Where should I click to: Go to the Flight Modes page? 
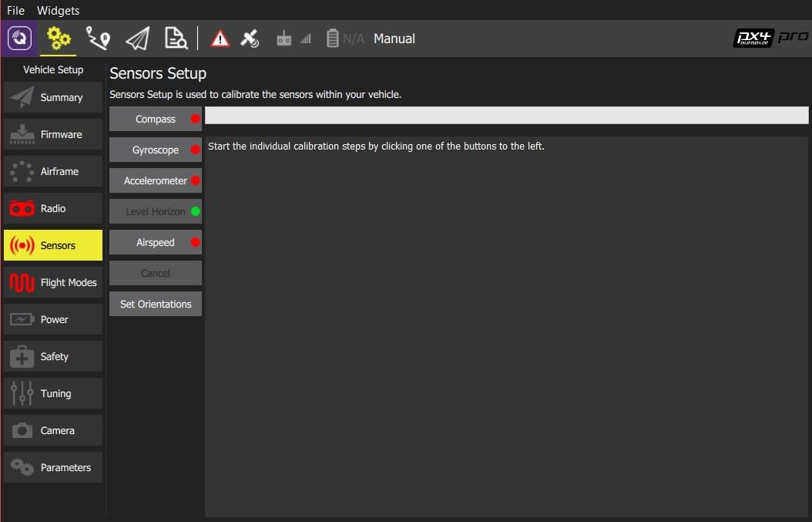[53, 283]
